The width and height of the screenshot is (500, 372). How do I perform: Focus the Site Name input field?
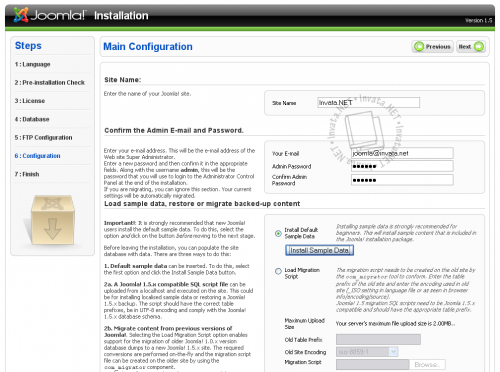tap(369, 103)
